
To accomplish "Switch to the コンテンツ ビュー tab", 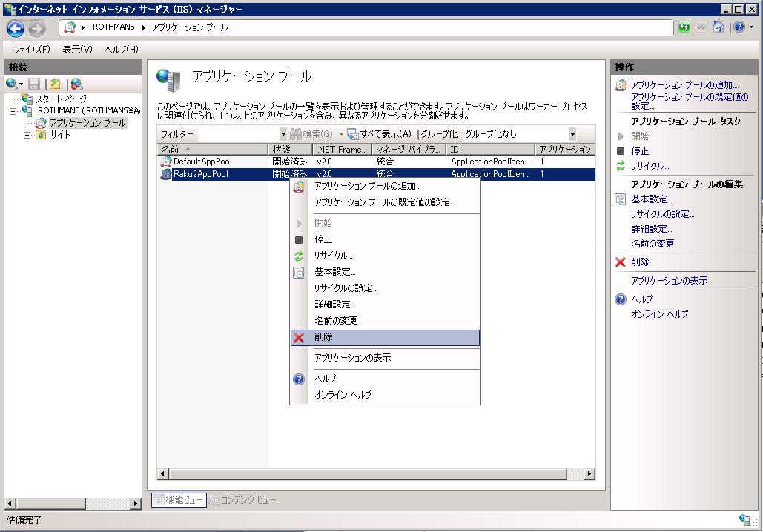I will [x=243, y=500].
